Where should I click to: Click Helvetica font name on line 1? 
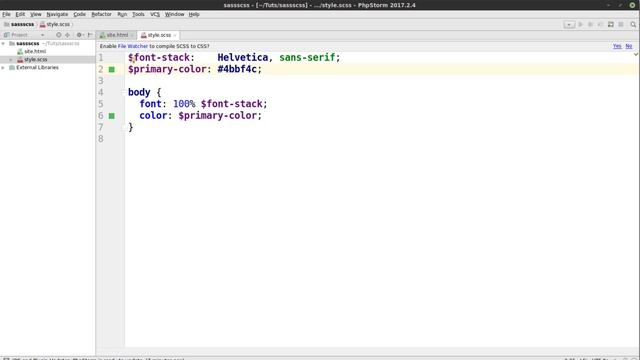(242, 58)
